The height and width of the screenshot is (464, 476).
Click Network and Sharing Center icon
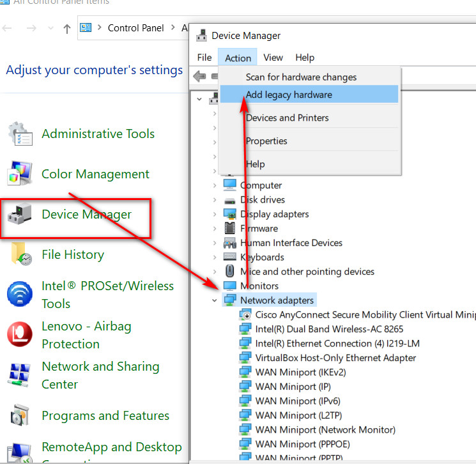(20, 375)
